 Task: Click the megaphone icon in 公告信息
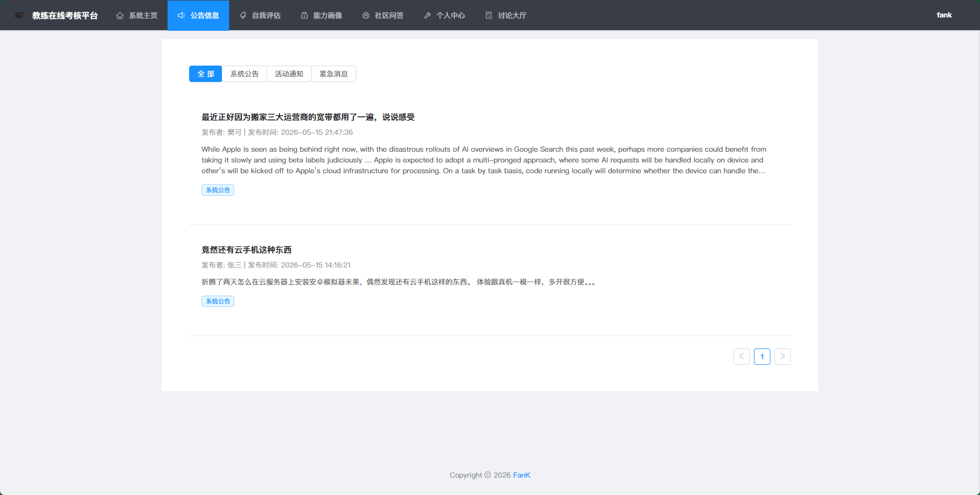(181, 15)
